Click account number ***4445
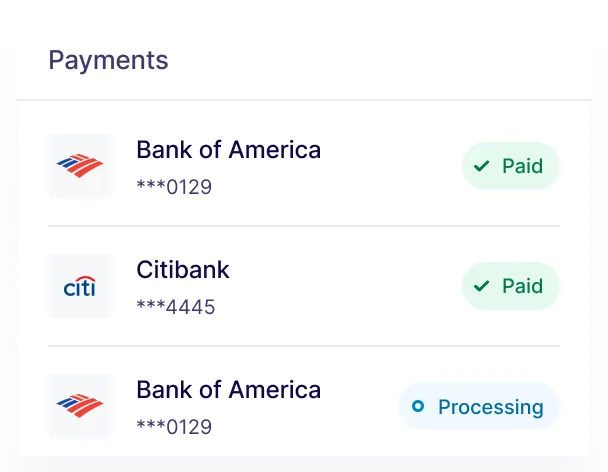This screenshot has width=608, height=472. click(175, 307)
